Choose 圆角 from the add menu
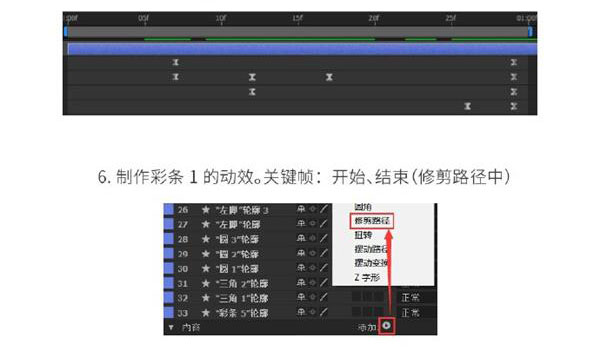Screen dimensions: 600x362 [363, 207]
